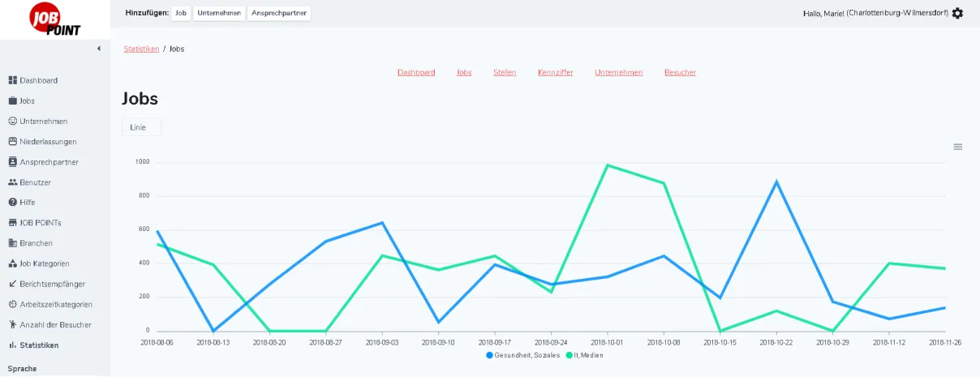980x377 pixels.
Task: Open Arbeitszeitkategorien in the sidebar
Action: [x=55, y=304]
